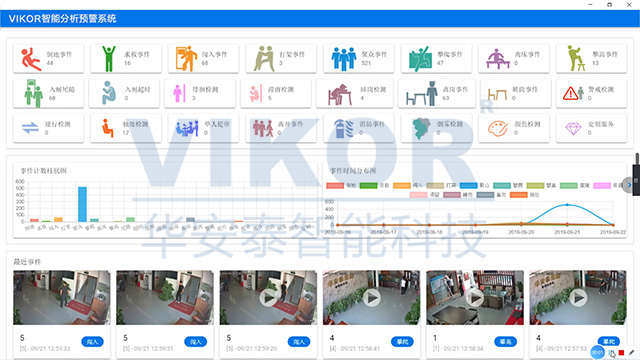Toggle the red first series in chart legend

pyautogui.click(x=335, y=185)
